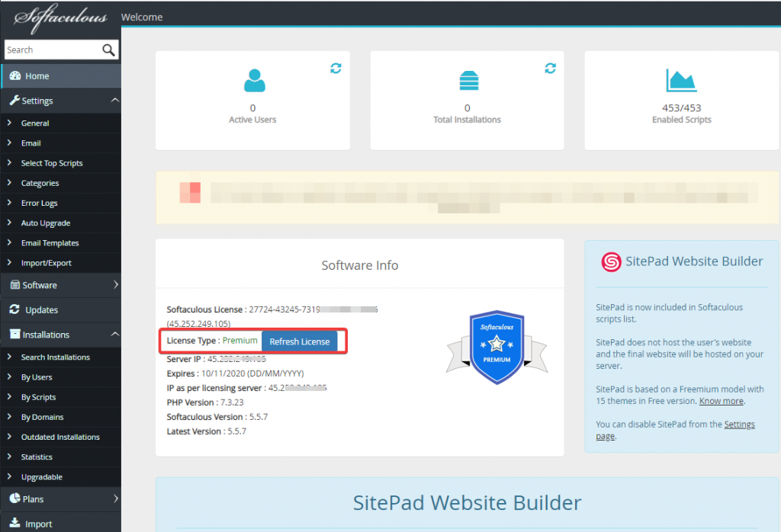Collapse the Settings section chevron
The image size is (781, 532).
click(114, 100)
